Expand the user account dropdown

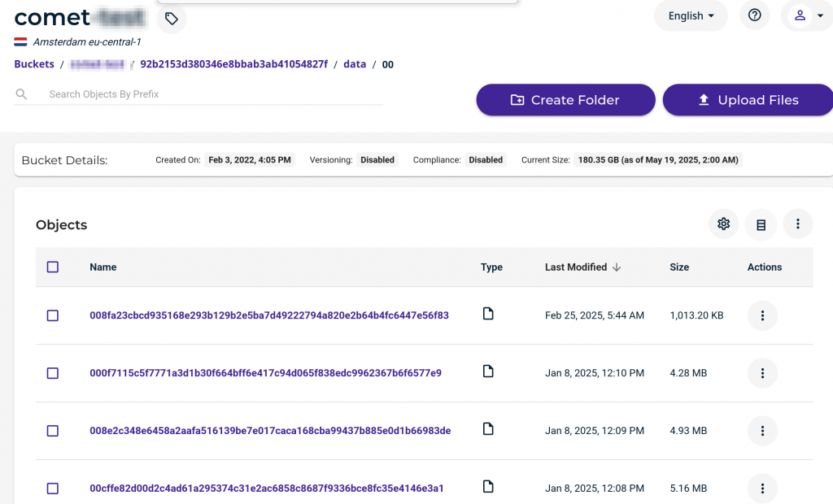coord(807,15)
